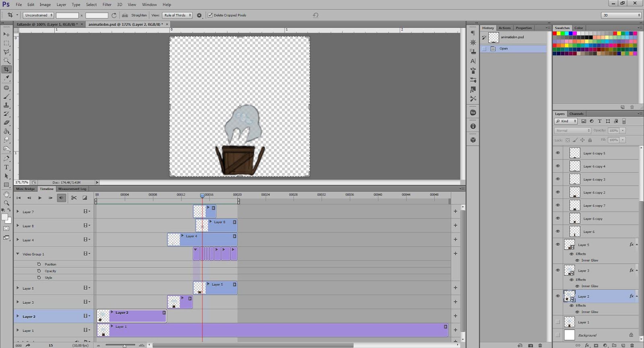Open crop options gear icon
The height and width of the screenshot is (348, 644).
(199, 15)
